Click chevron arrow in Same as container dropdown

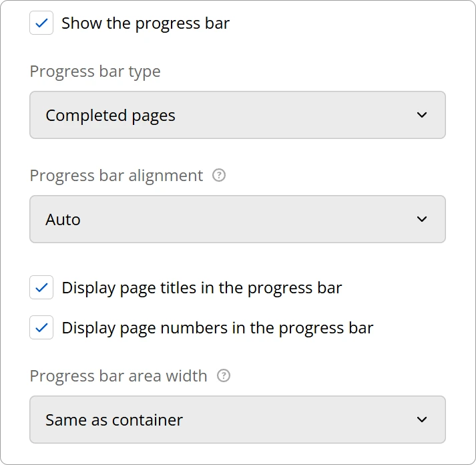[x=421, y=420]
